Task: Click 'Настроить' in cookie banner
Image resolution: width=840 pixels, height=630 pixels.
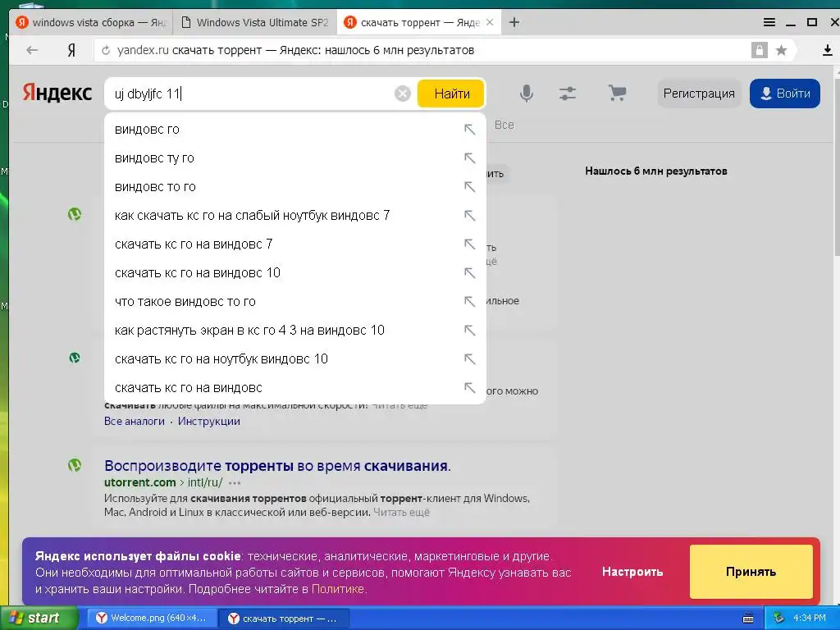Action: (x=632, y=572)
